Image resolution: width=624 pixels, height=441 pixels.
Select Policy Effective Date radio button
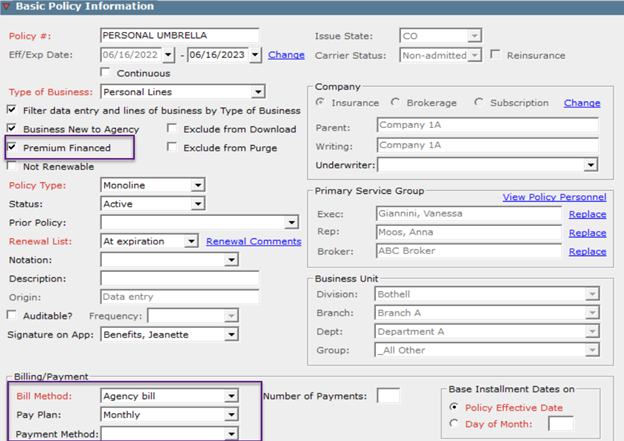(x=454, y=407)
